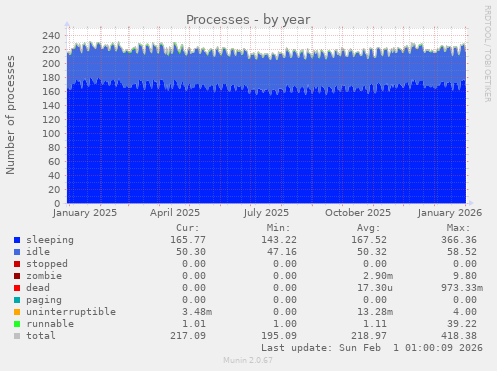
Task: Click the 'Number of processes' axis label
Action: click(x=10, y=115)
